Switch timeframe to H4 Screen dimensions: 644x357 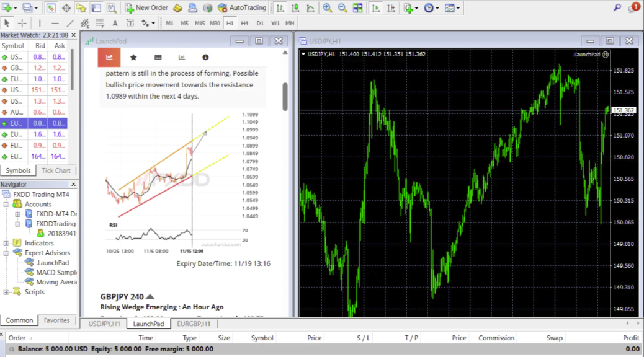coord(245,23)
